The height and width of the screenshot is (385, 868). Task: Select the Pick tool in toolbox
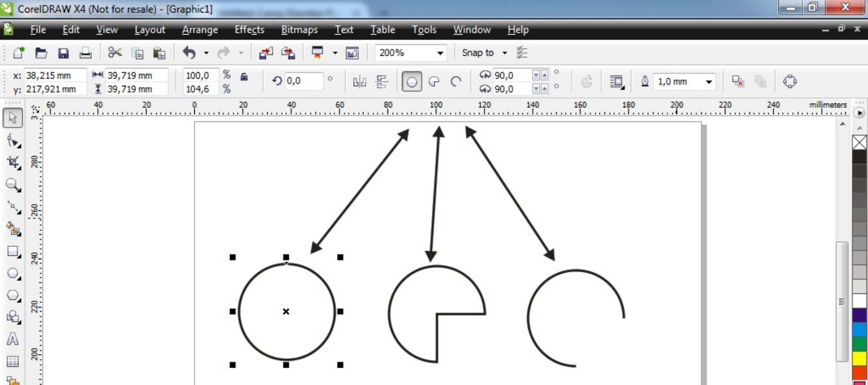(13, 118)
